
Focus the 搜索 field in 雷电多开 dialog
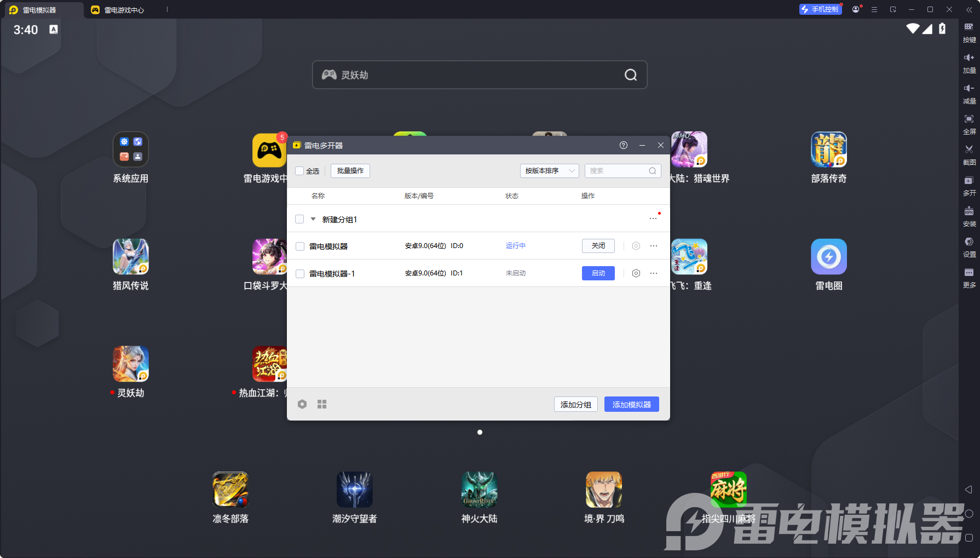[623, 171]
